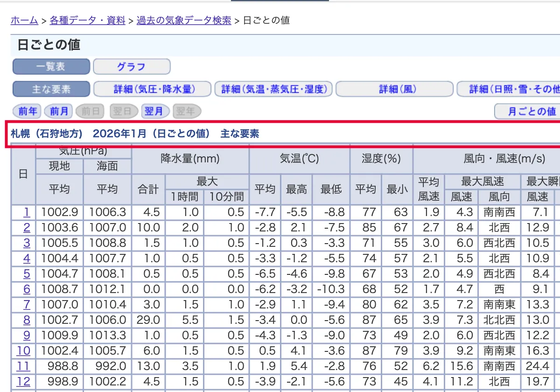Click wind direction 南南西 on day 1

pos(499,212)
